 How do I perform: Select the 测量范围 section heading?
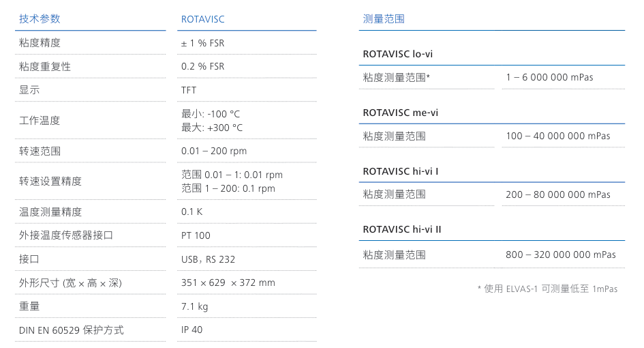point(384,19)
